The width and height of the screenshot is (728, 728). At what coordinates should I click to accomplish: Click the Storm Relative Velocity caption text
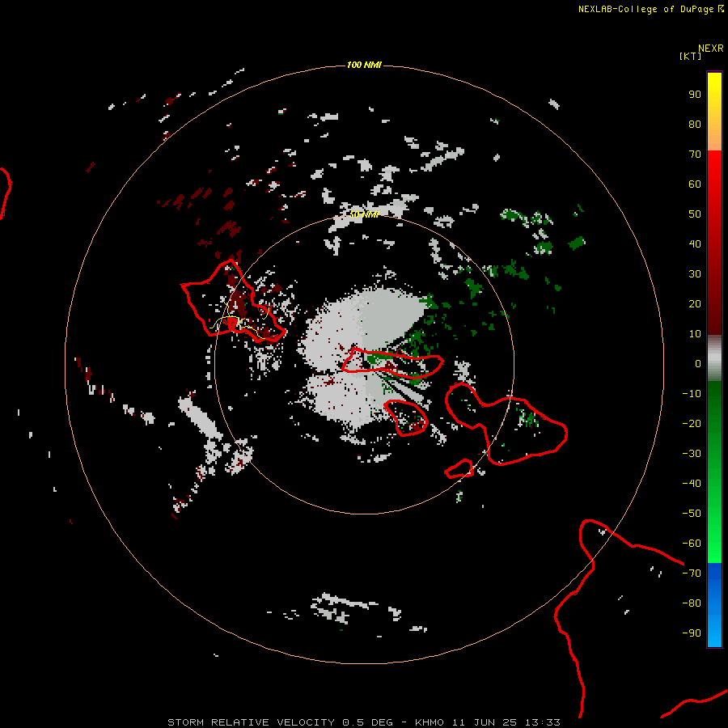tap(363, 722)
